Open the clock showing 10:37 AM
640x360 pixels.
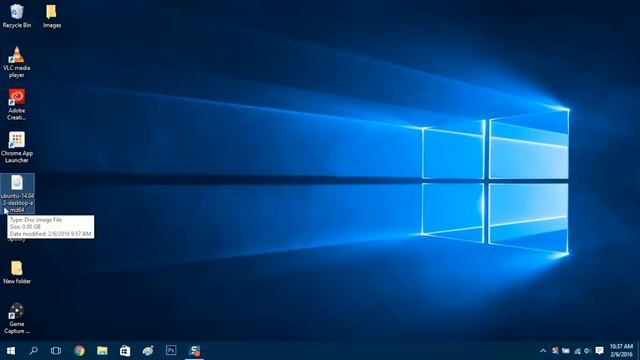[x=621, y=351]
